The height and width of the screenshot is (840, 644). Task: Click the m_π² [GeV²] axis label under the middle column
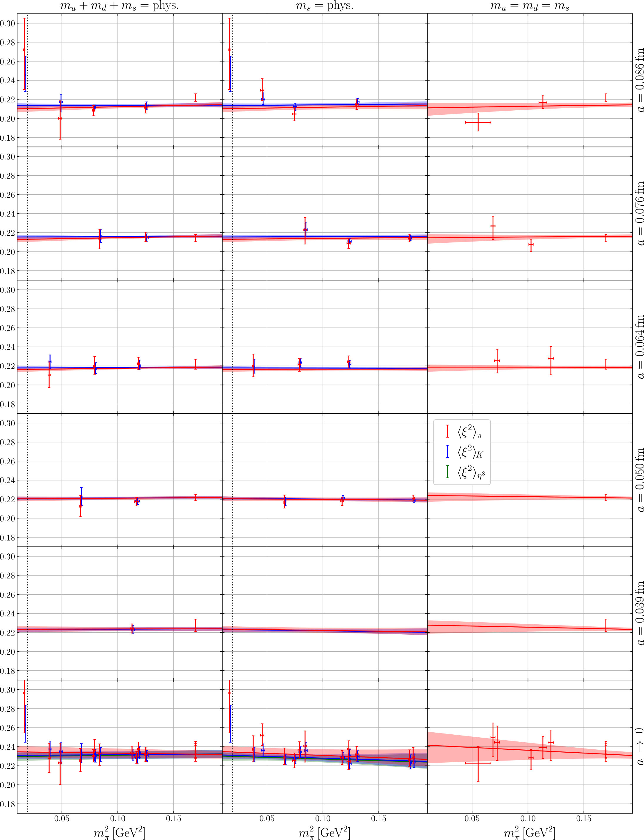pyautogui.click(x=324, y=832)
